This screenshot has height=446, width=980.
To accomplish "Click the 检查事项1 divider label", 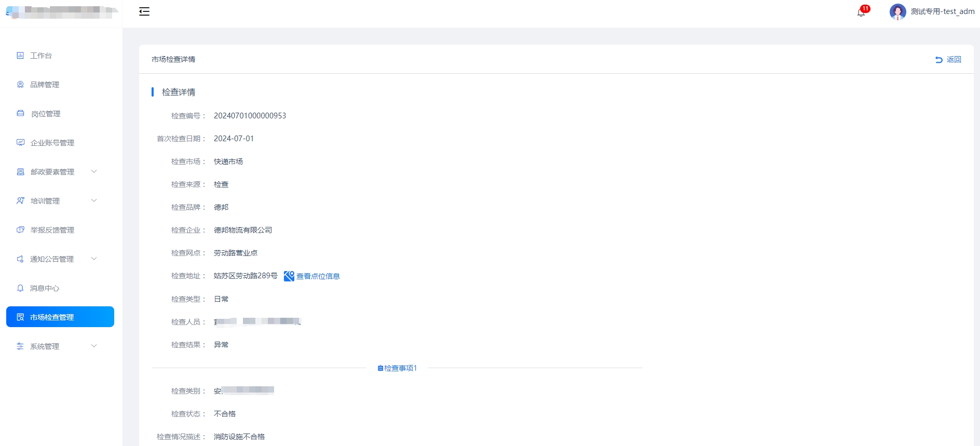I will tap(400, 368).
